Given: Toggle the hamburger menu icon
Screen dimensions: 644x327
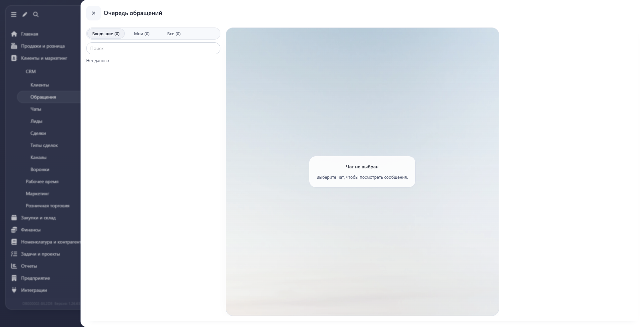Looking at the screenshot, I should (x=14, y=14).
